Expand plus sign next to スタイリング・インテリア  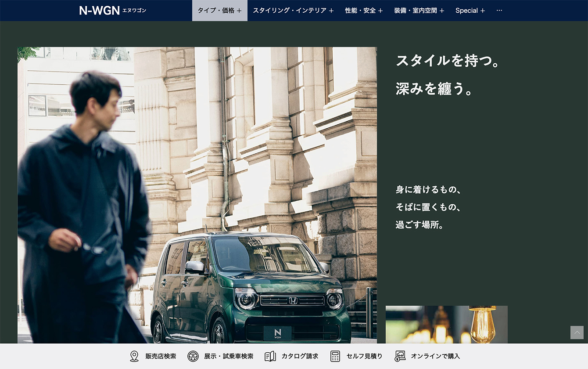click(331, 11)
